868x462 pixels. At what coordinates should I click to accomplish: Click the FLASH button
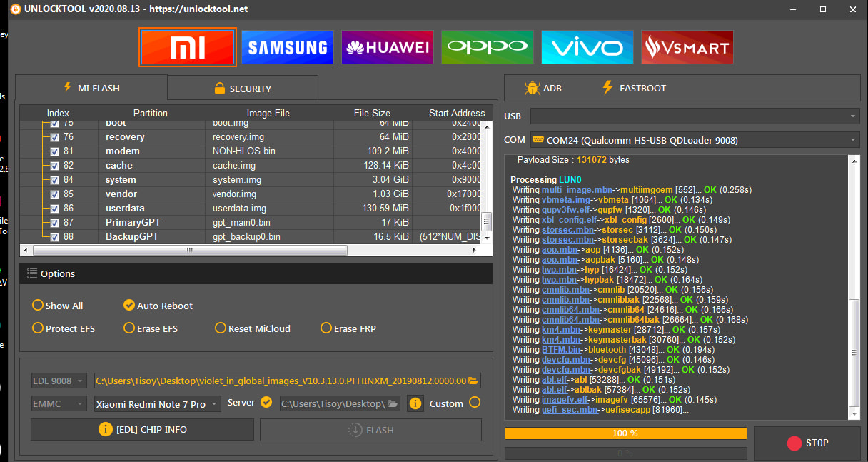tap(370, 430)
